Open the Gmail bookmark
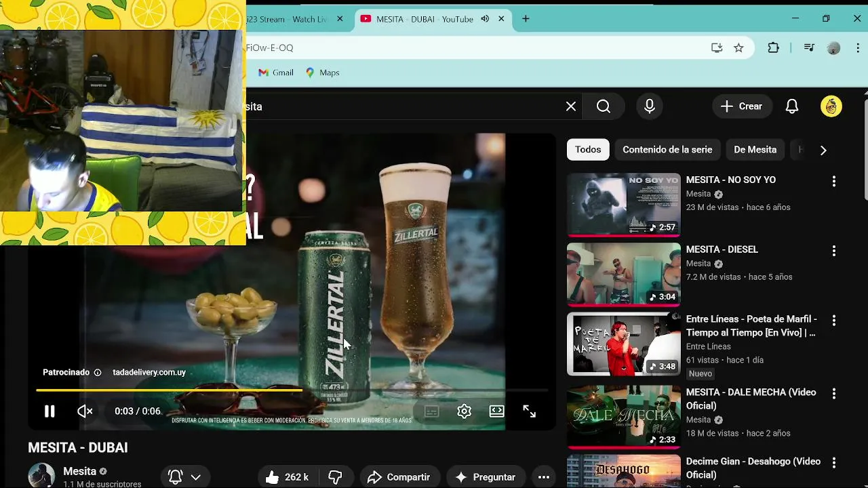Image resolution: width=868 pixels, height=488 pixels. point(276,73)
